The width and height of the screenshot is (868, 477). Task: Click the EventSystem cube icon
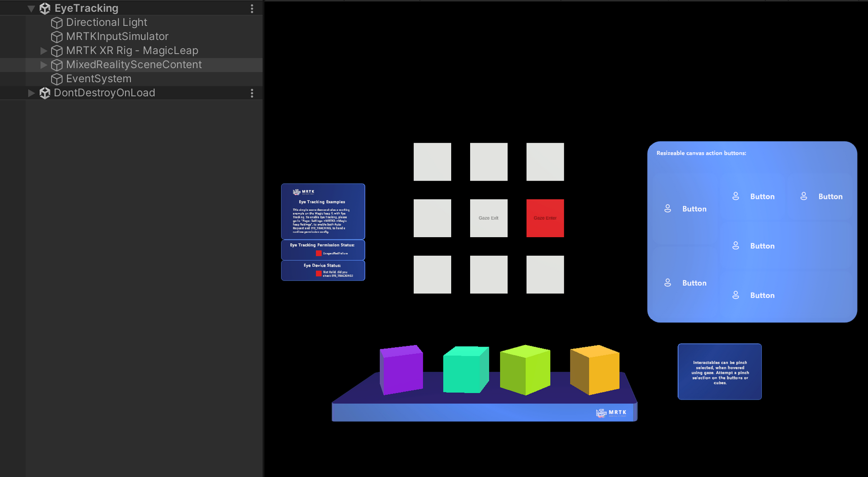57,79
